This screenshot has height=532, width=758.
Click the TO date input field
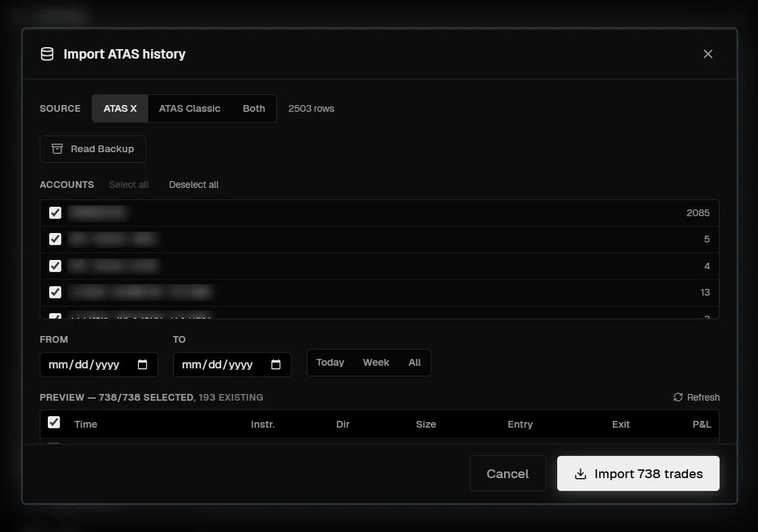tap(232, 364)
